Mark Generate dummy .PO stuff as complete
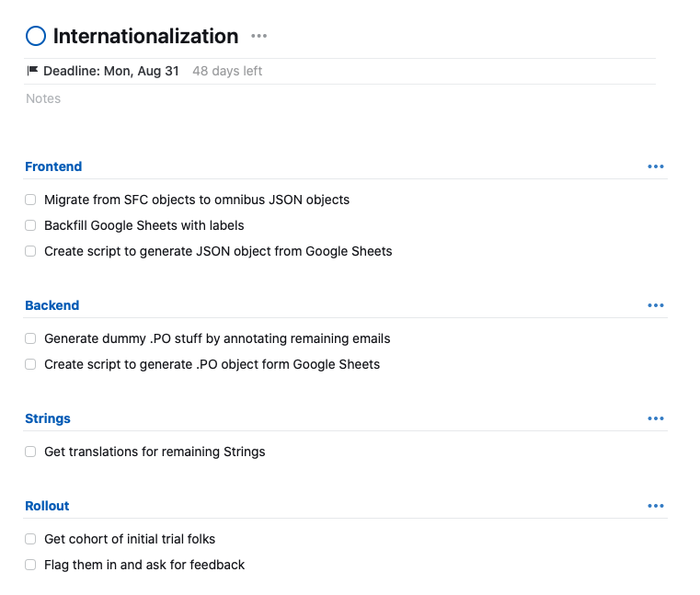 click(30, 338)
